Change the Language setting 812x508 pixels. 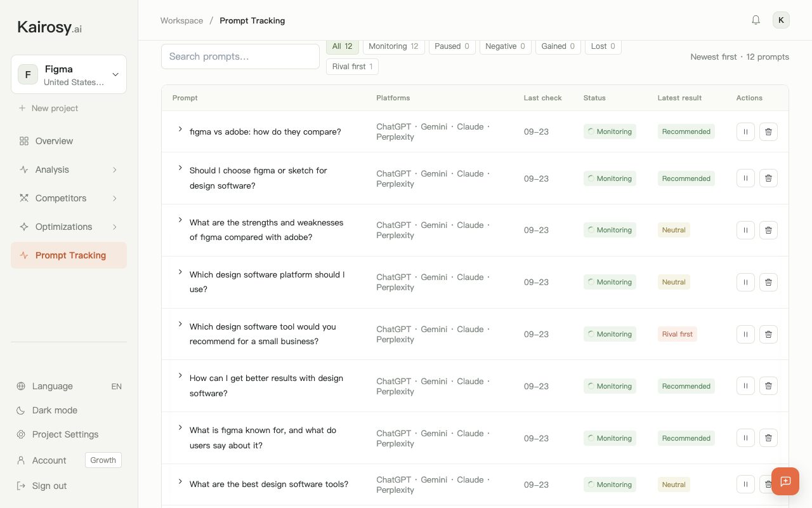click(x=69, y=386)
